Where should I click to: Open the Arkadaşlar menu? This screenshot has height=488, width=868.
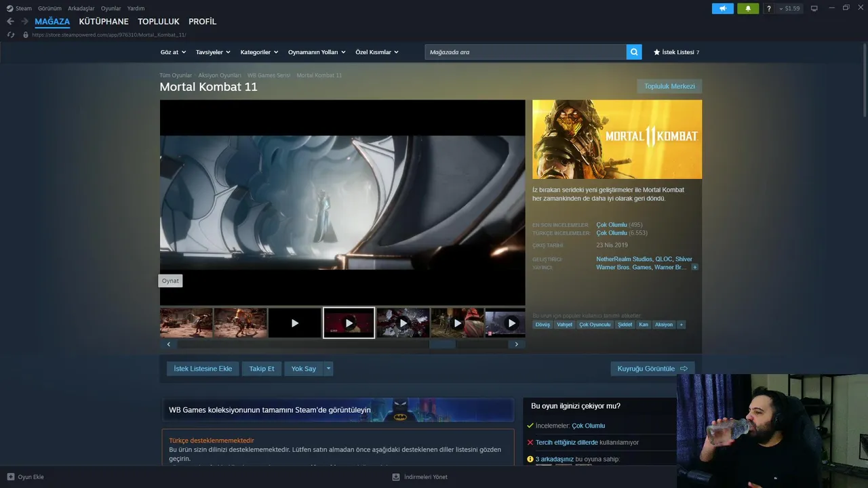(81, 8)
